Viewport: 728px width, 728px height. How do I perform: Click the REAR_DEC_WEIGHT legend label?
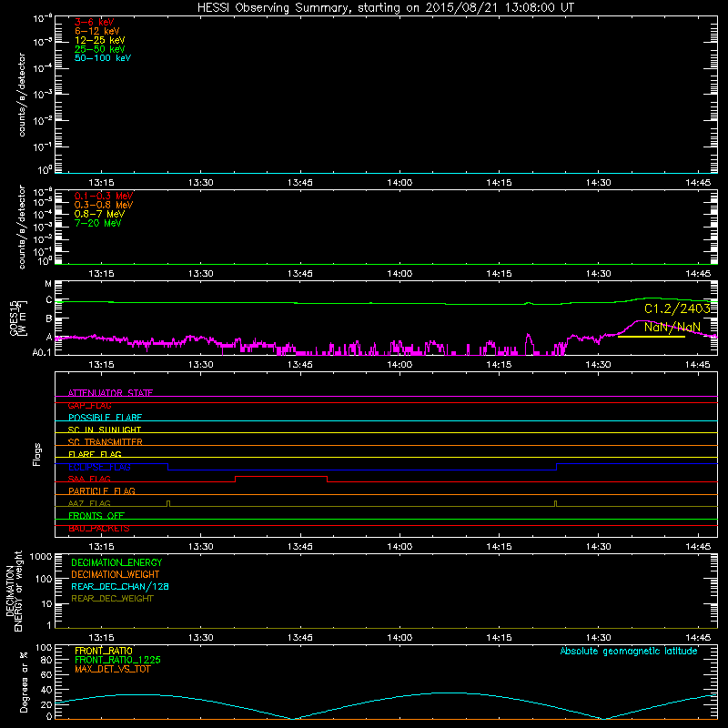tap(112, 599)
